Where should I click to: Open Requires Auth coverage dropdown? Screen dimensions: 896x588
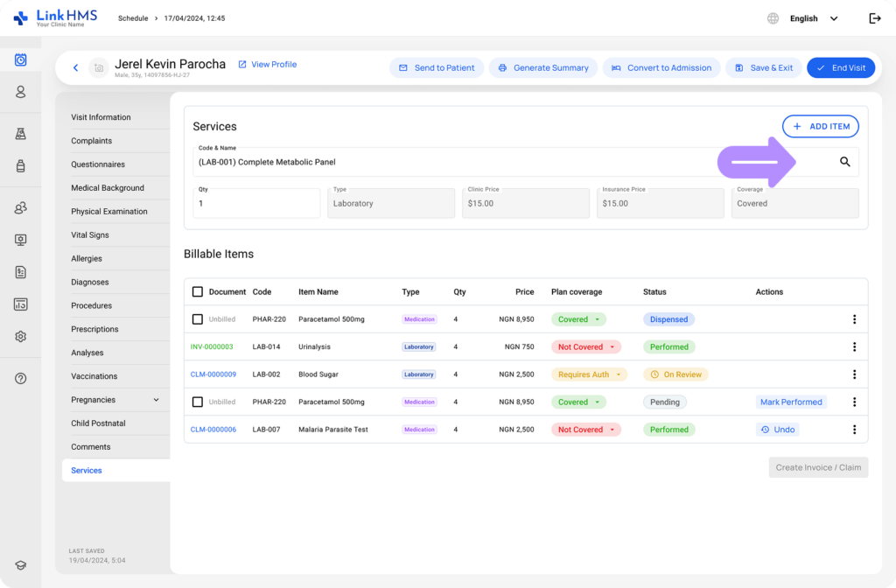point(589,374)
